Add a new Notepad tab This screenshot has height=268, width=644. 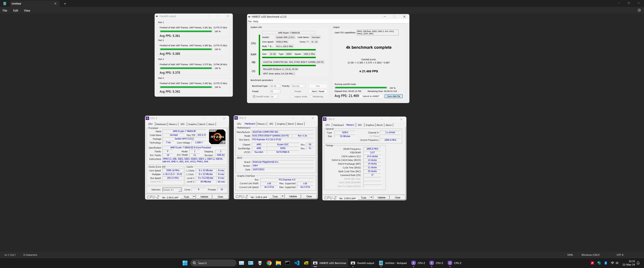pos(65,4)
